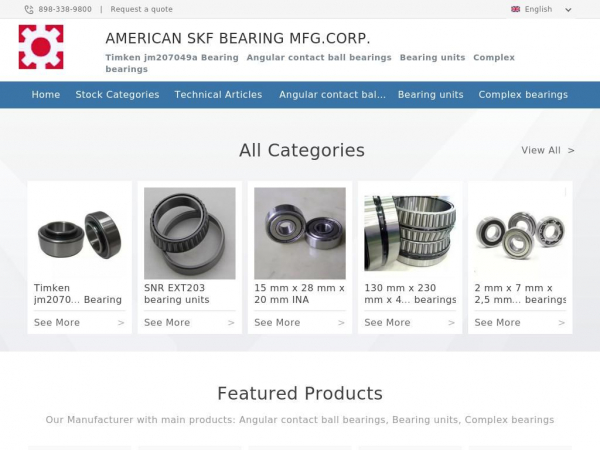Image resolution: width=600 pixels, height=450 pixels.
Task: Click the arrow in the 15 mm x 28 mm INA card
Action: (x=341, y=323)
